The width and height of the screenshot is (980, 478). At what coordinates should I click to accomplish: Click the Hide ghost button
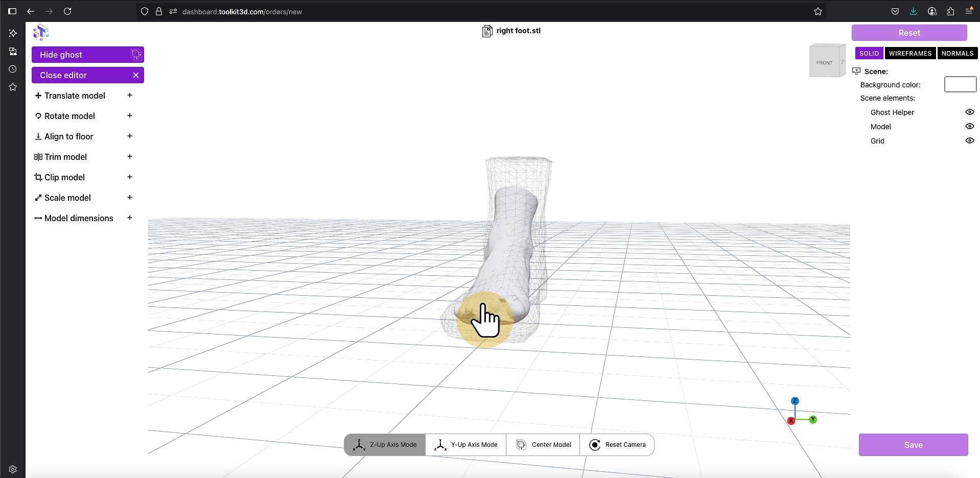[x=88, y=55]
